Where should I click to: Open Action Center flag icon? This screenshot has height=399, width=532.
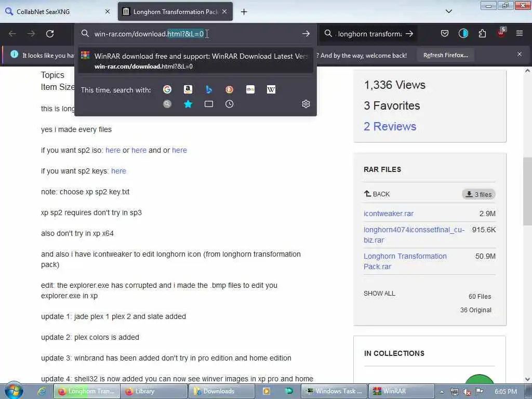point(479,392)
